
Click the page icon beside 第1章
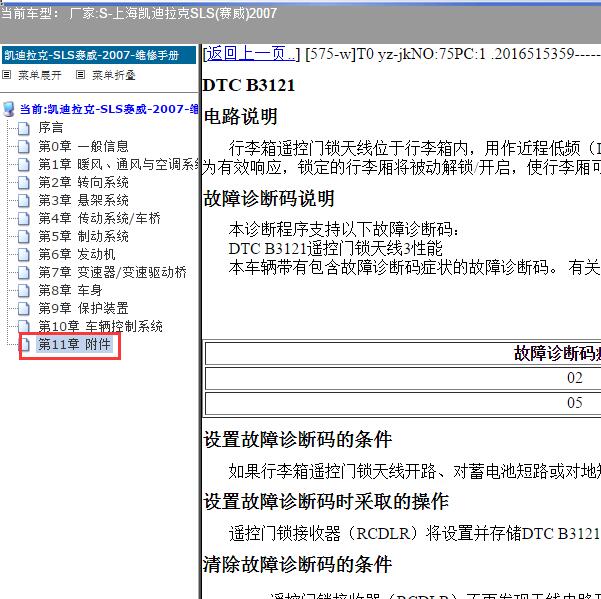pos(24,164)
